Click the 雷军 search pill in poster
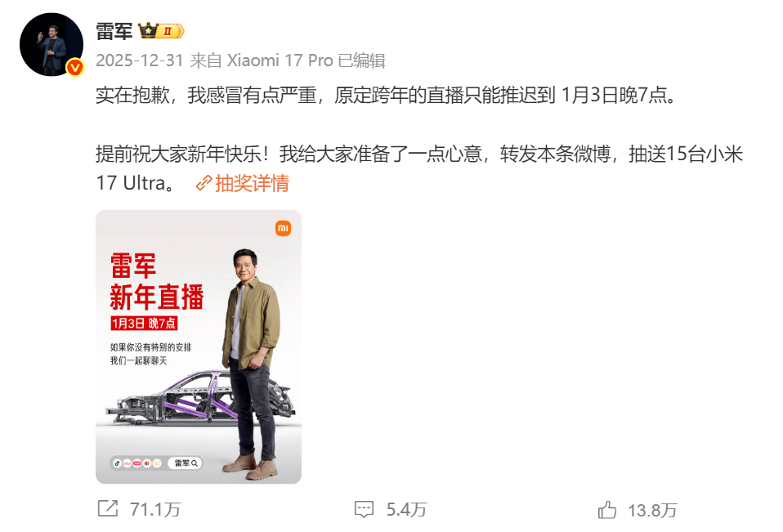This screenshot has width=783, height=532. coord(186,463)
